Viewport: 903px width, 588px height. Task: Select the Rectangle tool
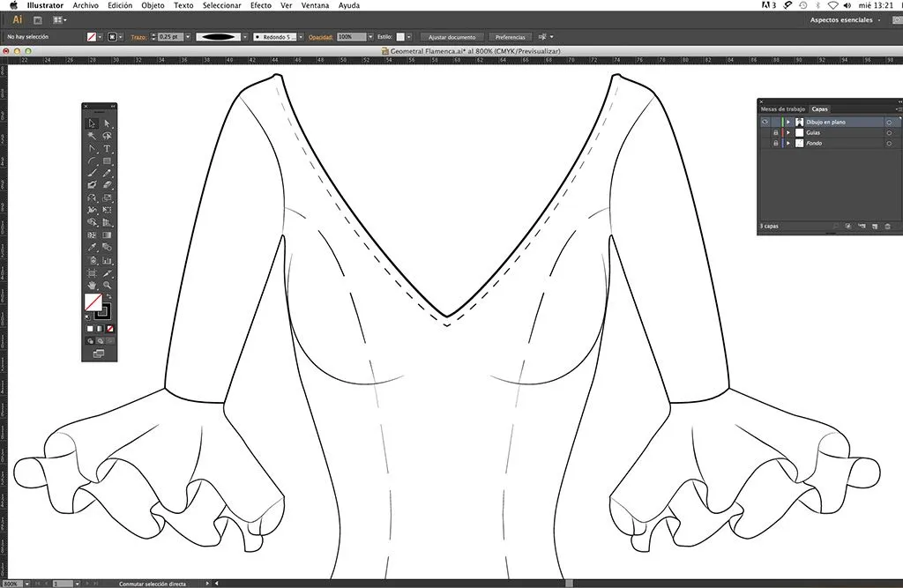[x=107, y=160]
